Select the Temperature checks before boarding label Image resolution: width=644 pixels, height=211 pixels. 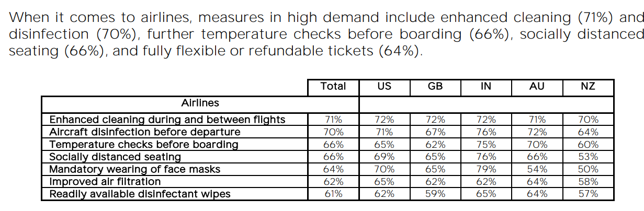click(x=144, y=144)
